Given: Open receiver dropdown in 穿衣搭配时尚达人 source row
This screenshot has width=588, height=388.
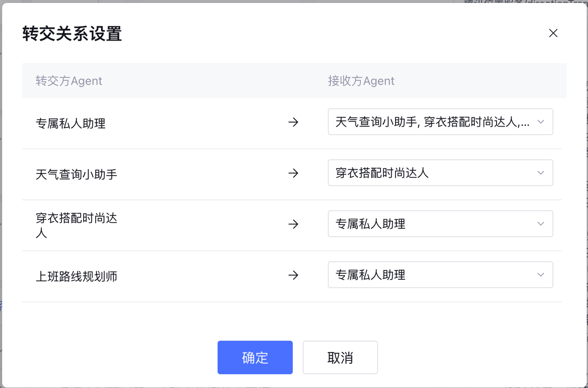Looking at the screenshot, I should pos(434,224).
